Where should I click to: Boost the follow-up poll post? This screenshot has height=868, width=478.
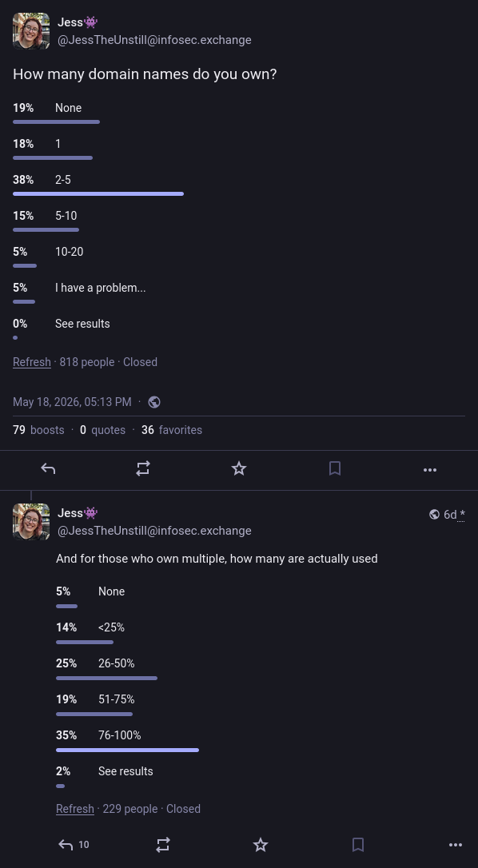[x=163, y=844]
